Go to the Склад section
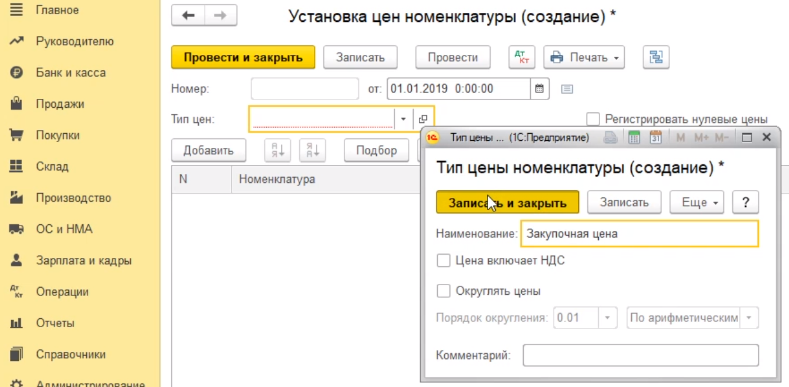This screenshot has height=387, width=789. click(52, 167)
